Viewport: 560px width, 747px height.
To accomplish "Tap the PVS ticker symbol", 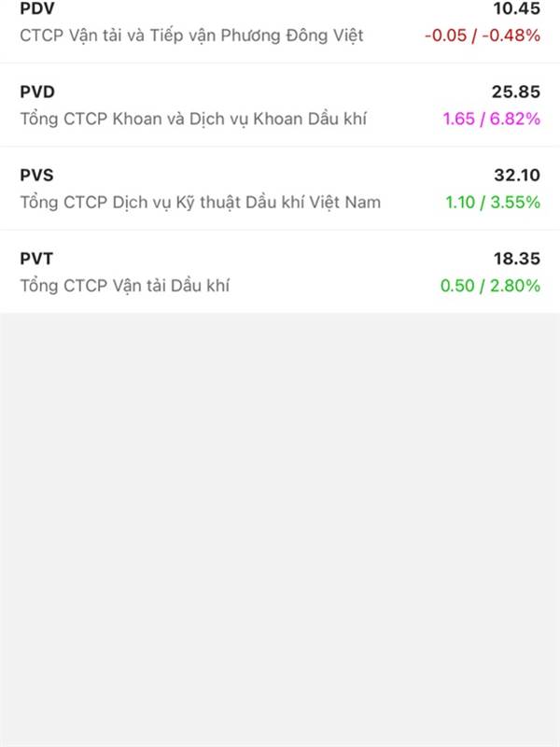I will coord(37,175).
